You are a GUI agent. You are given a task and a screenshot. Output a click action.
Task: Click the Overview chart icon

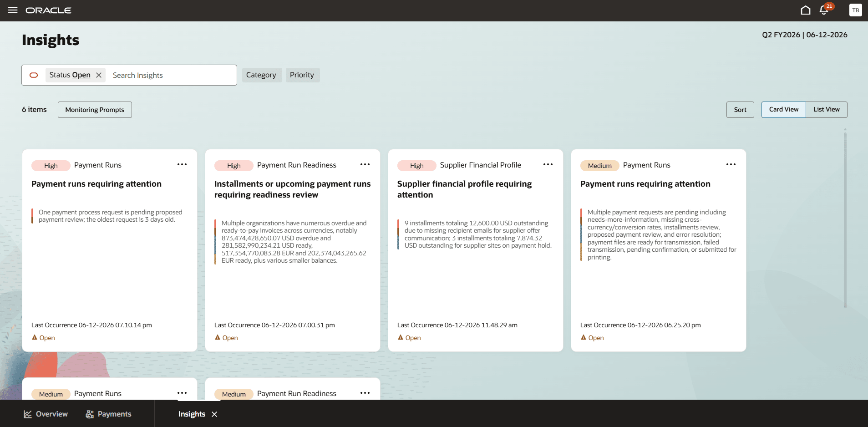(28, 414)
